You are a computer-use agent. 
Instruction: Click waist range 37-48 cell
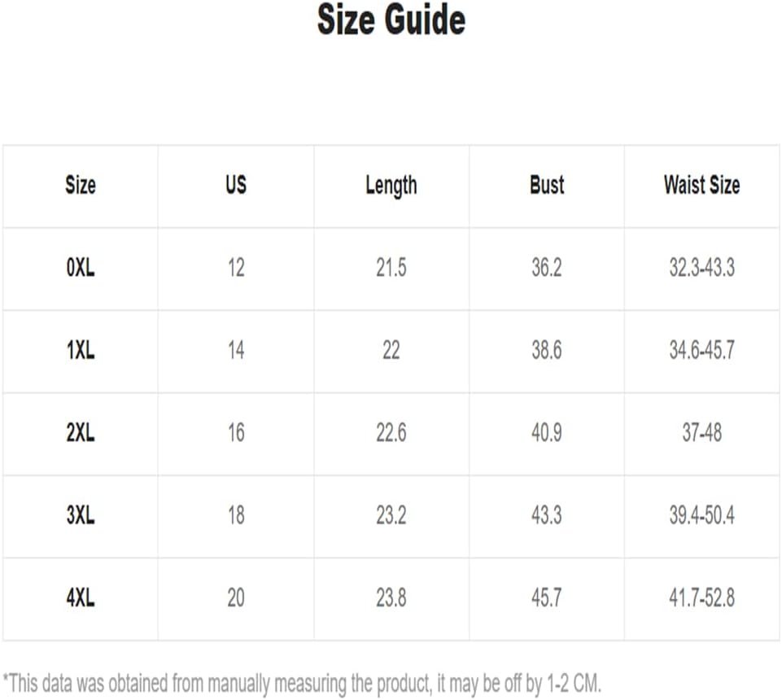point(701,432)
